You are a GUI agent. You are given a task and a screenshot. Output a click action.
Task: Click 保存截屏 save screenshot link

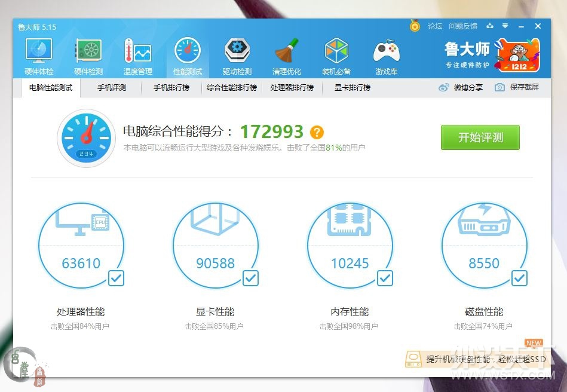pyautogui.click(x=525, y=87)
